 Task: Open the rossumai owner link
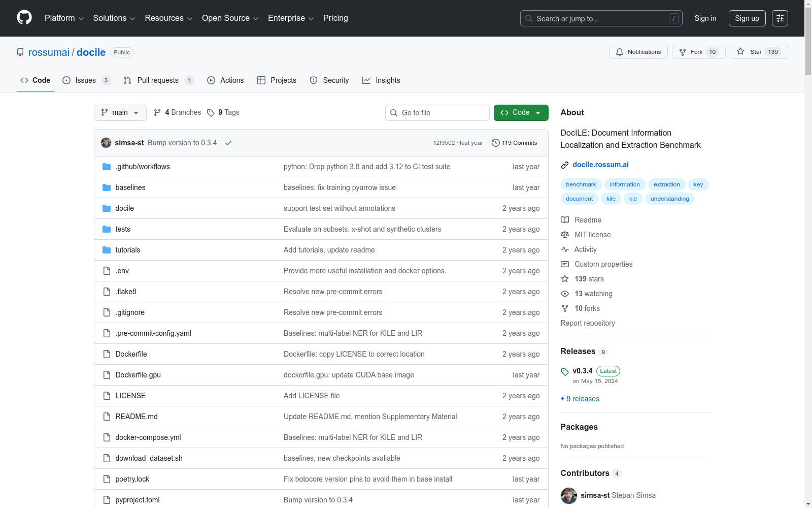[x=49, y=52]
